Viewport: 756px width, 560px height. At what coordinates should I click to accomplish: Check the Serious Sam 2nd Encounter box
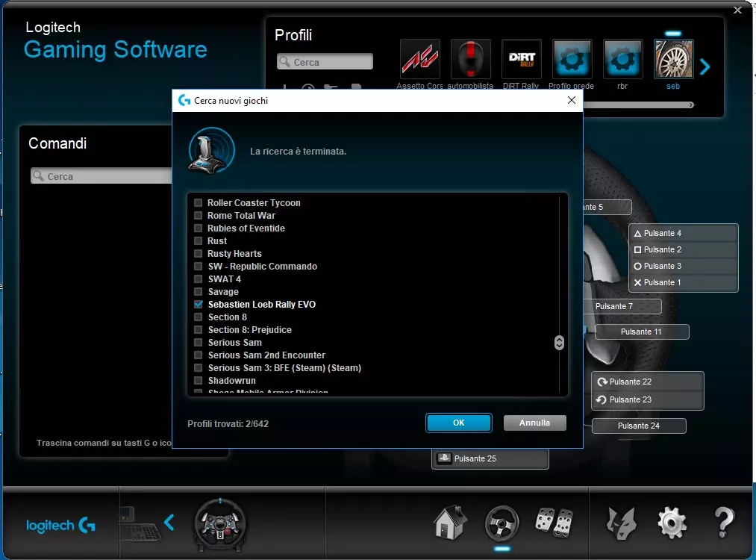click(199, 355)
